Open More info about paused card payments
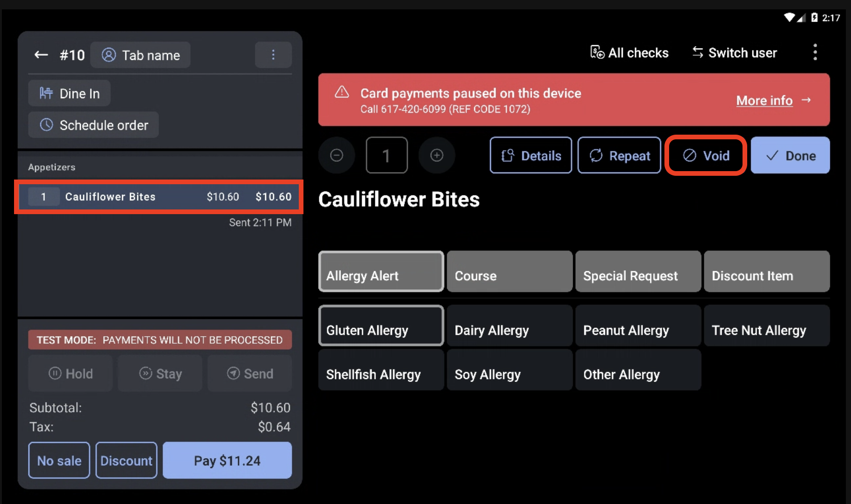The image size is (851, 504). tap(764, 101)
